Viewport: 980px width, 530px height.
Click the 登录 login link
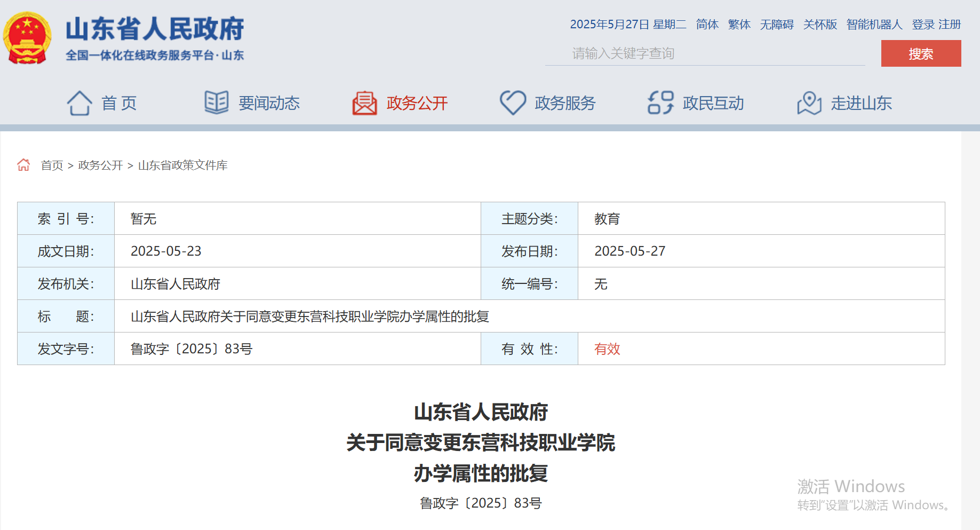923,25
